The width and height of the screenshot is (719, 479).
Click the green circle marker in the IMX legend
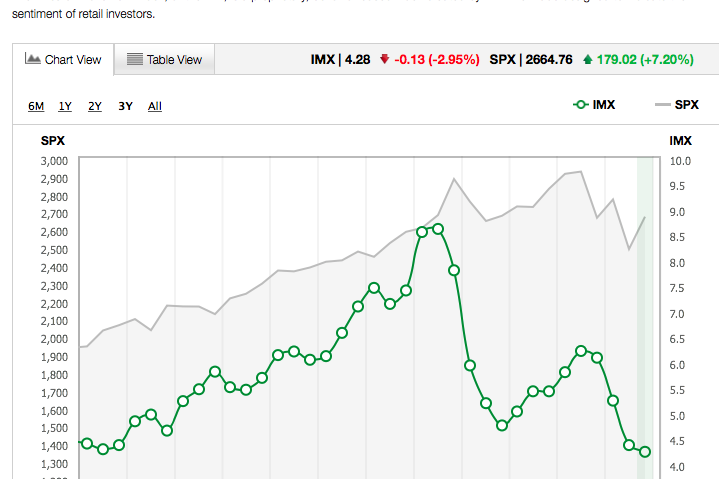[580, 104]
